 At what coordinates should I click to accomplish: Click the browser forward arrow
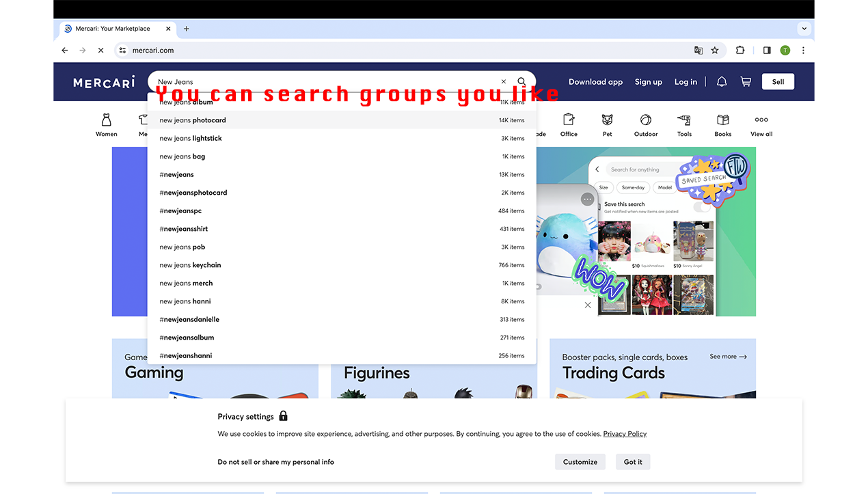click(83, 50)
